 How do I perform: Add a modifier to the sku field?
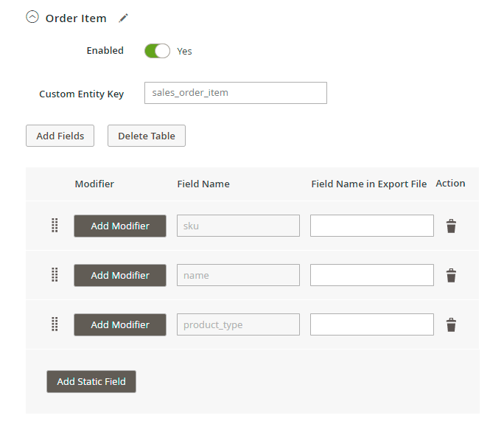coord(120,226)
